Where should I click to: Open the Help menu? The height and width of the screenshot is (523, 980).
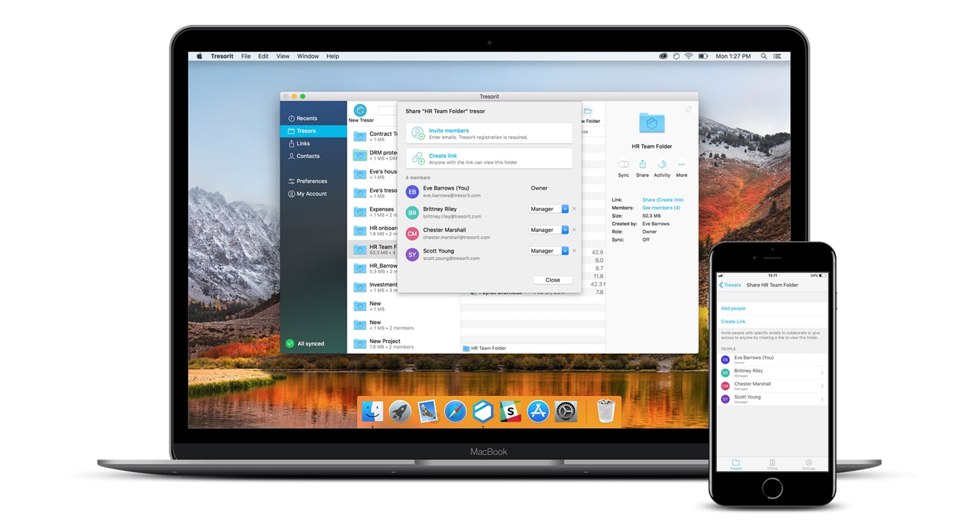tap(333, 56)
